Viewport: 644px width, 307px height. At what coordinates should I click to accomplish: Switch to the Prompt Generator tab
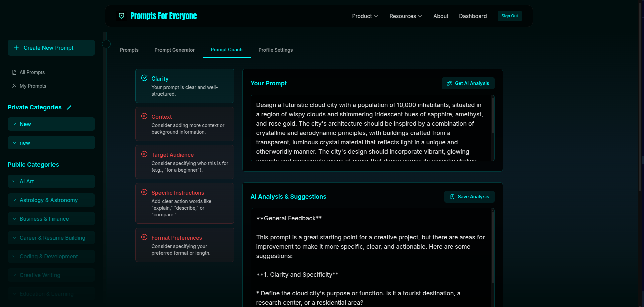tap(175, 50)
